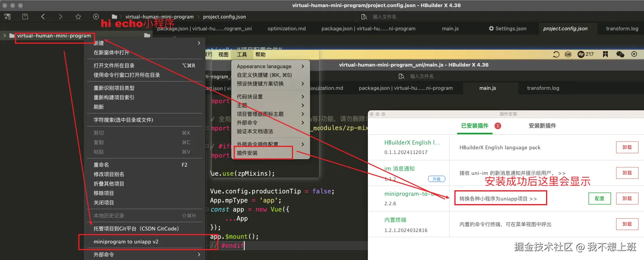Expand the 项目管理器图标主题 submenu
This screenshot has width=644, height=260.
[303, 114]
